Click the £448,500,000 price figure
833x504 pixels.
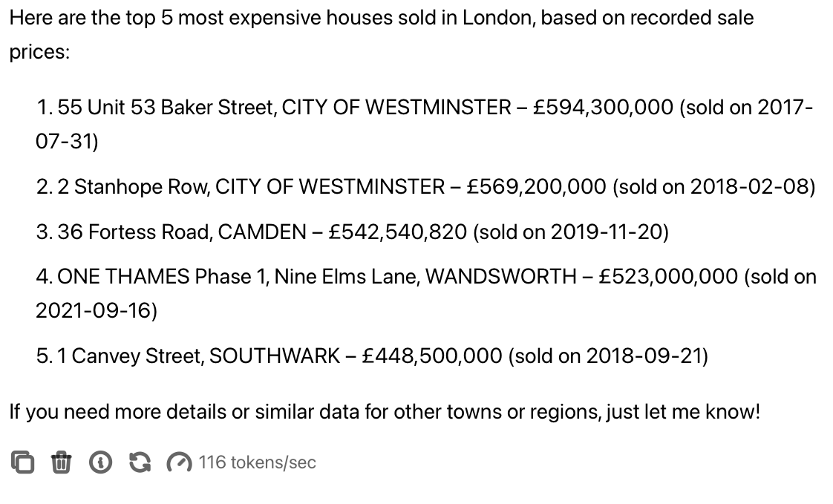432,356
